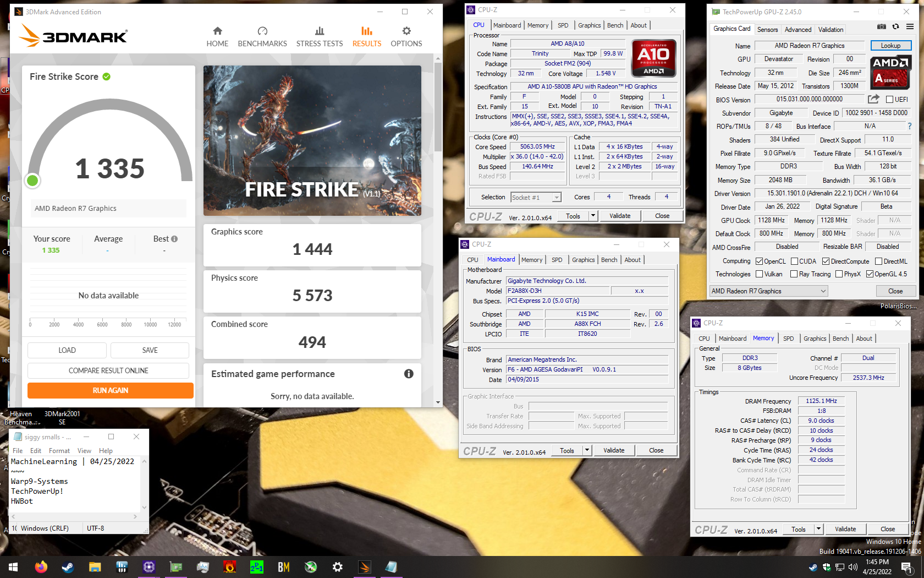Viewport: 924px width, 578px height.
Task: Toggle UEFI checkbox in GPU-Z
Action: (x=889, y=100)
